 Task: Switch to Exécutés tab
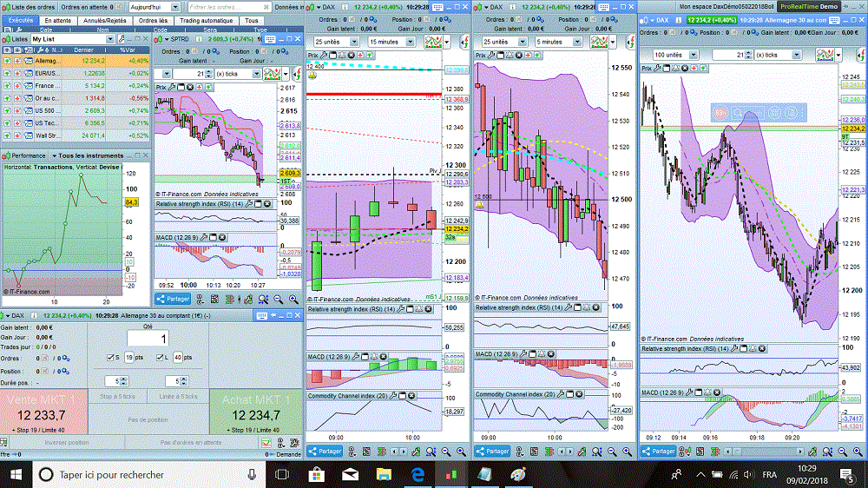point(21,21)
